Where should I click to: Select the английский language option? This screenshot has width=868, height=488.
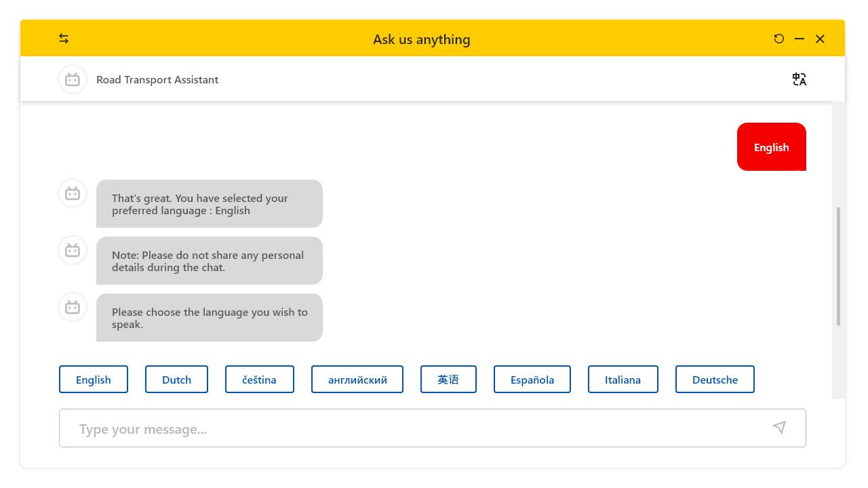point(357,380)
